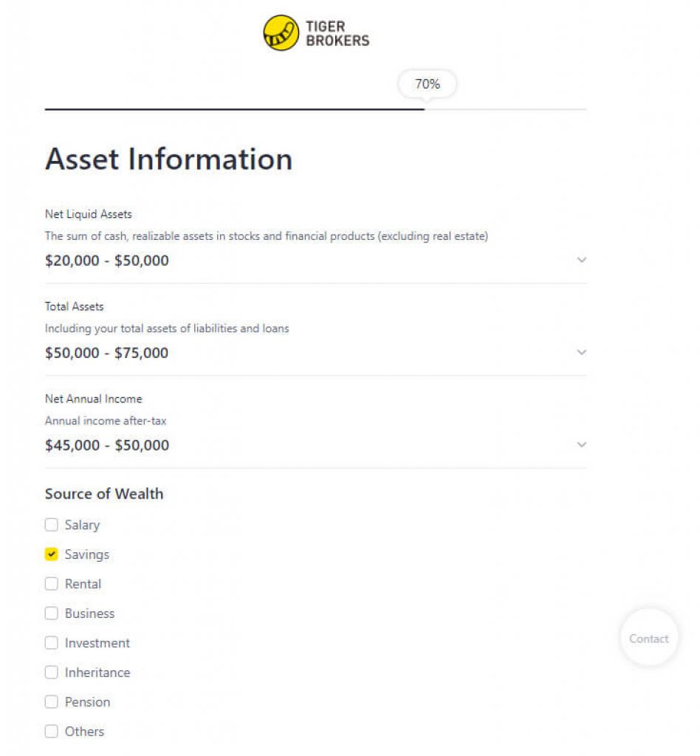The height and width of the screenshot is (756, 700).
Task: Click the $20,000 - $50,000 selected value
Action: (107, 261)
